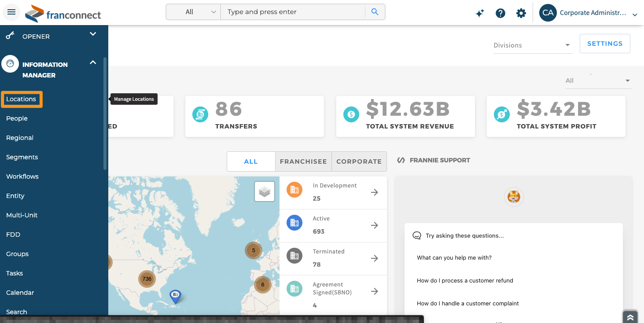The height and width of the screenshot is (323, 644).
Task: Open the map layers icon
Action: [265, 191]
